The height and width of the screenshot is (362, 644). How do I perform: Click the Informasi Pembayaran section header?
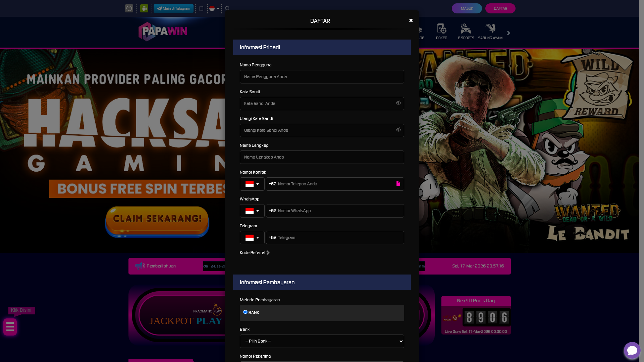[322, 282]
